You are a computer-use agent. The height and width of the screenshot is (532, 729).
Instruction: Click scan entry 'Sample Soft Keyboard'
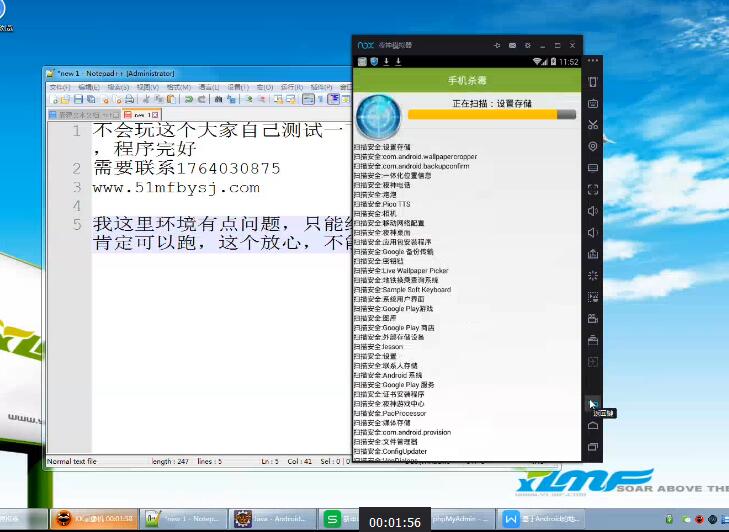[403, 290]
